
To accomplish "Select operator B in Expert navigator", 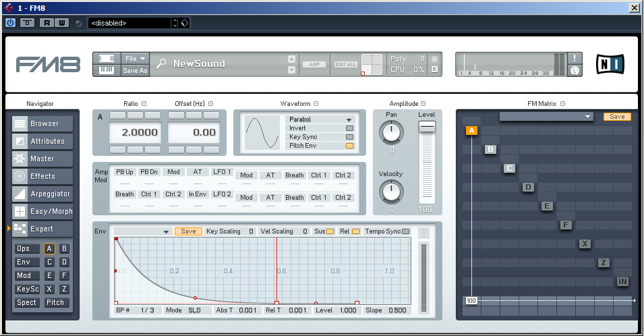I will pyautogui.click(x=64, y=248).
